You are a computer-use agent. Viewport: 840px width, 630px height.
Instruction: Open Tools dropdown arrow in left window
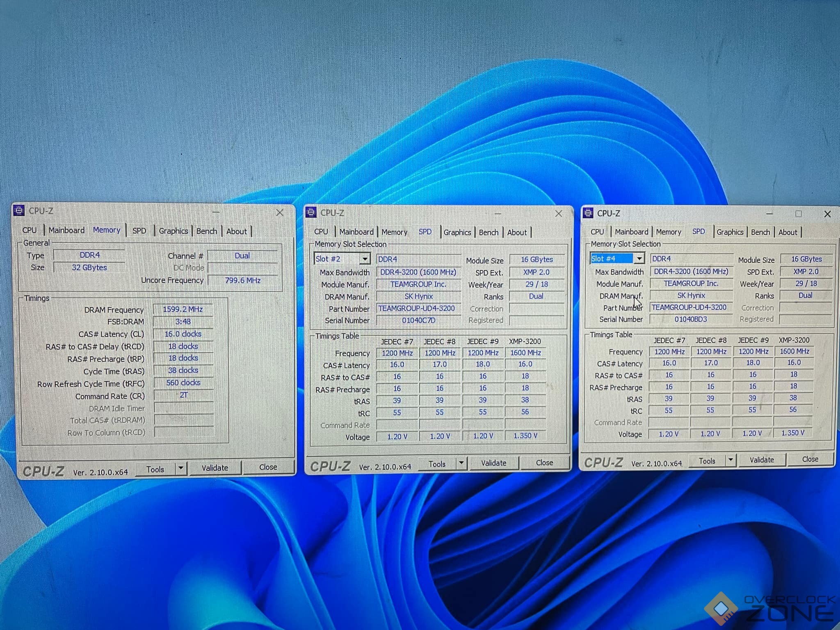click(x=181, y=468)
